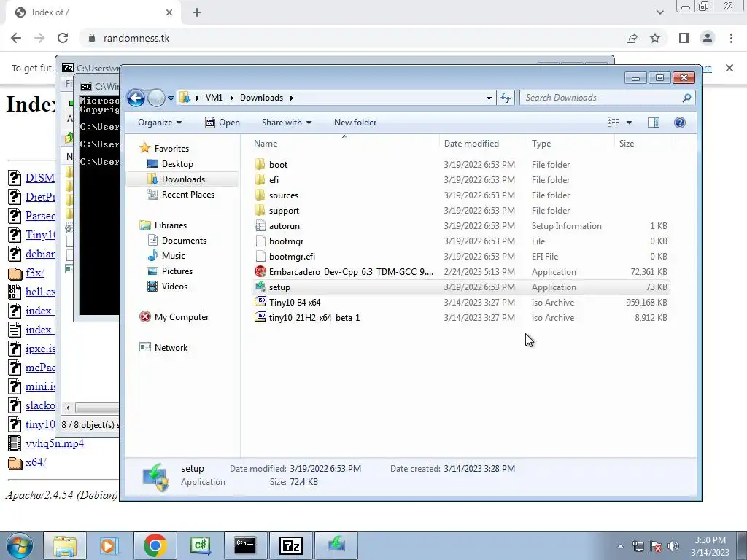
Task: Click the Explorer forward navigation arrow
Action: tap(156, 98)
